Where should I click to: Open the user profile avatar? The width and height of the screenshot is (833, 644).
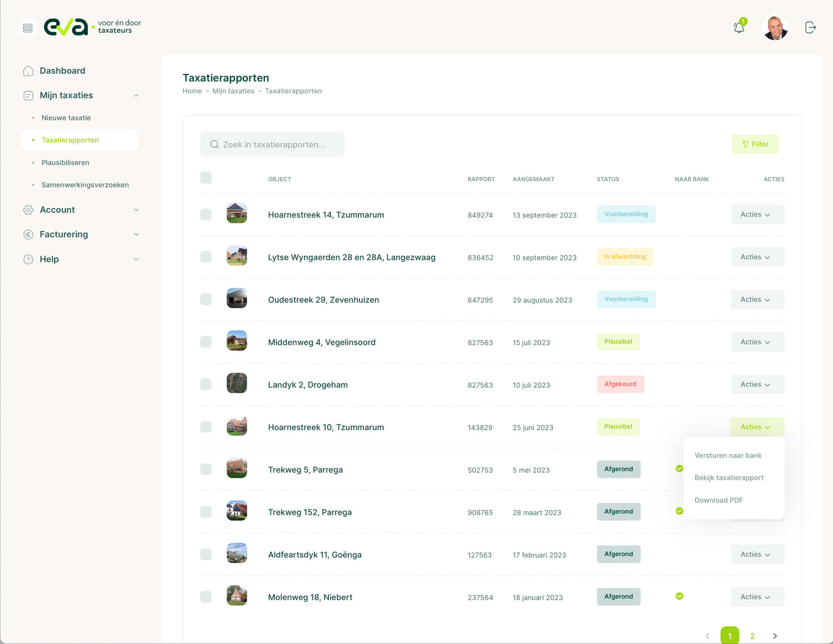point(775,28)
